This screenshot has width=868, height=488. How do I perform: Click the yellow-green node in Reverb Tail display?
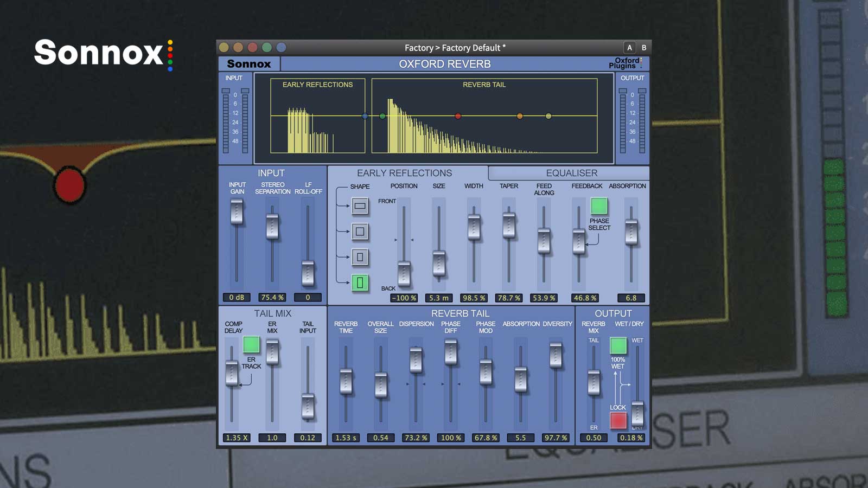(548, 116)
